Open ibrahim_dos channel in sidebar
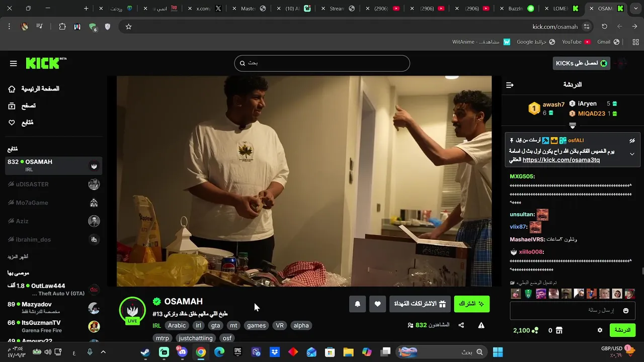The width and height of the screenshot is (644, 362). click(53, 240)
